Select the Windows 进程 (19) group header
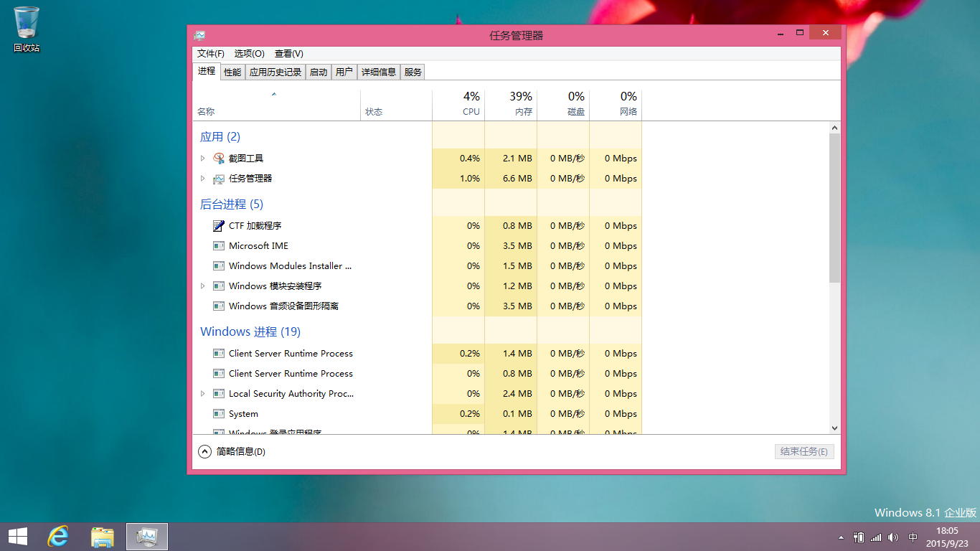This screenshot has height=551, width=980. (x=250, y=332)
